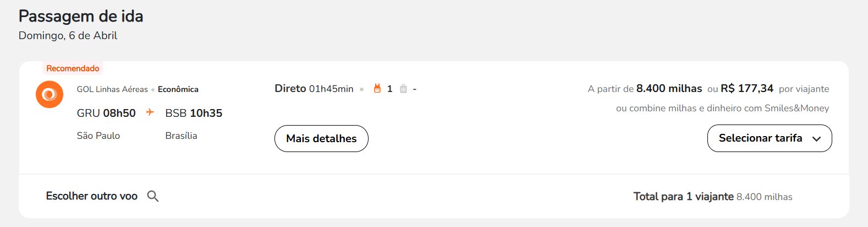
Task: Click the grey checked suitcase icon
Action: [403, 89]
